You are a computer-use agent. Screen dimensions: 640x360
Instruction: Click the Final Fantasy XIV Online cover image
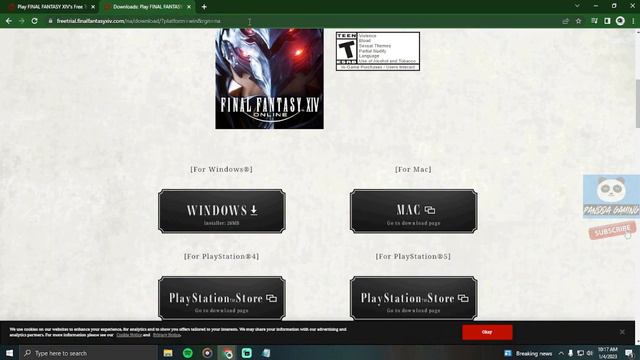[x=269, y=78]
